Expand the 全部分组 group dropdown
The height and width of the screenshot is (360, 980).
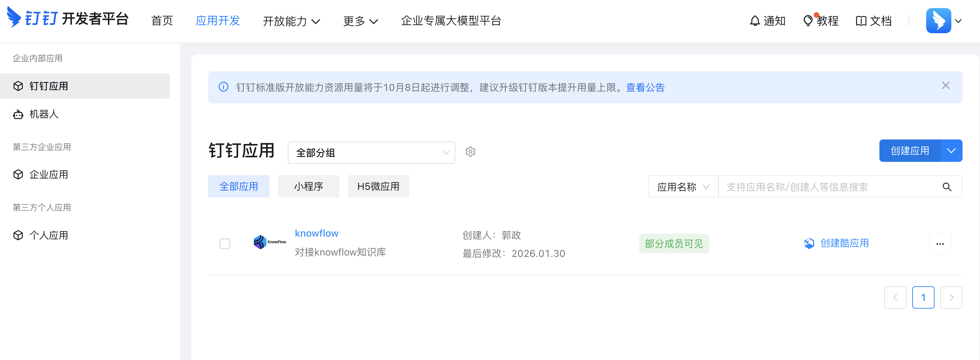click(x=371, y=153)
